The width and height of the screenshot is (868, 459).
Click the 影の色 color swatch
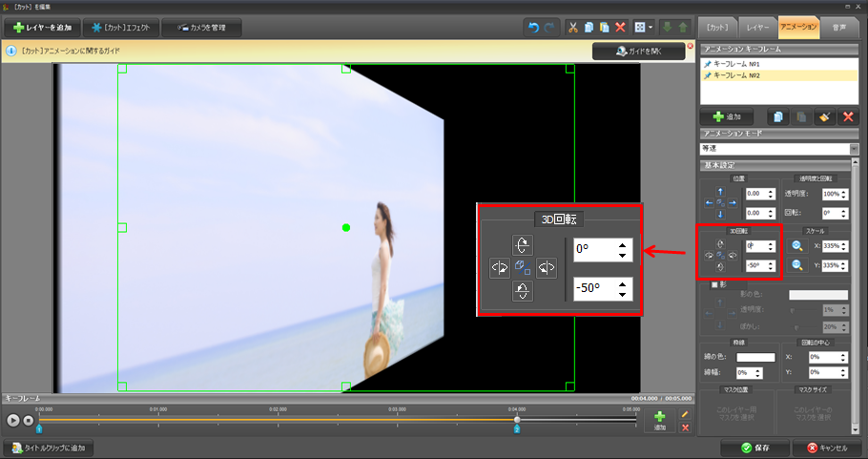point(818,295)
